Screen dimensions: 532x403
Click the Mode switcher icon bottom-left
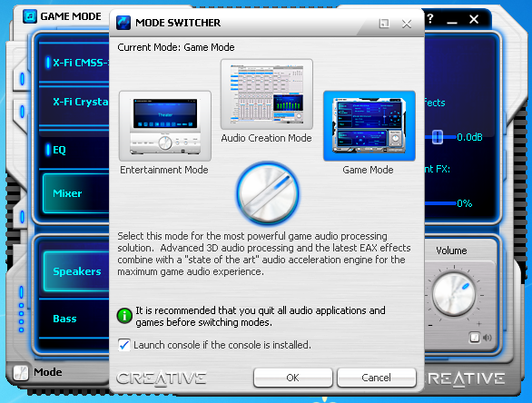coord(21,373)
